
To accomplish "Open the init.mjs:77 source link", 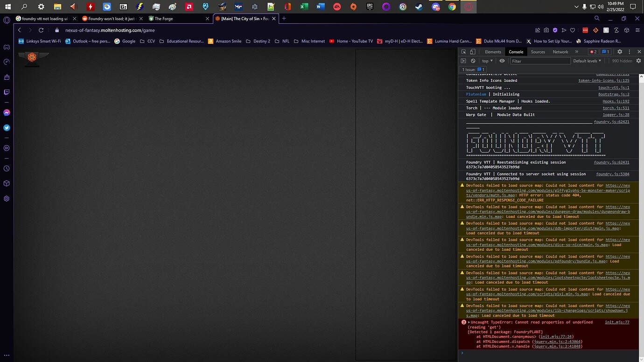I will click(x=617, y=322).
